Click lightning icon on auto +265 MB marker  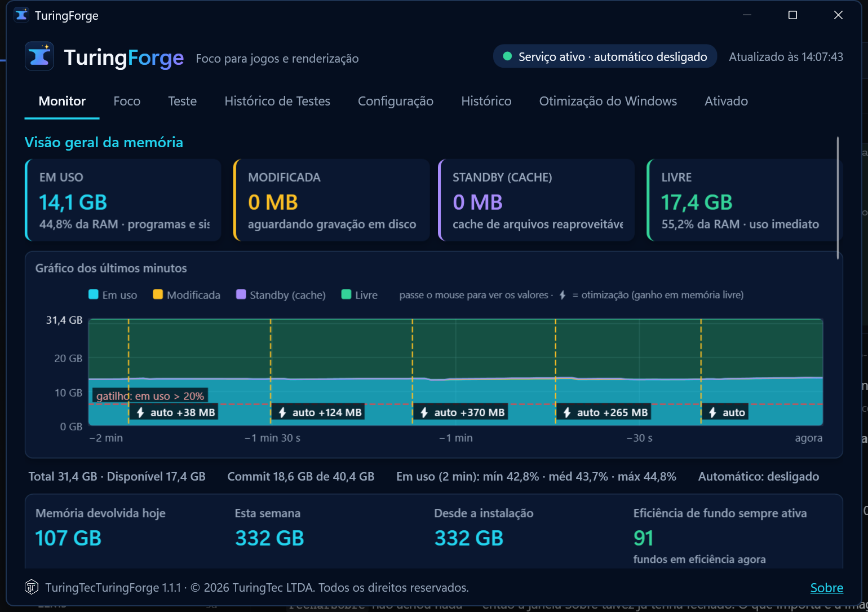567,412
